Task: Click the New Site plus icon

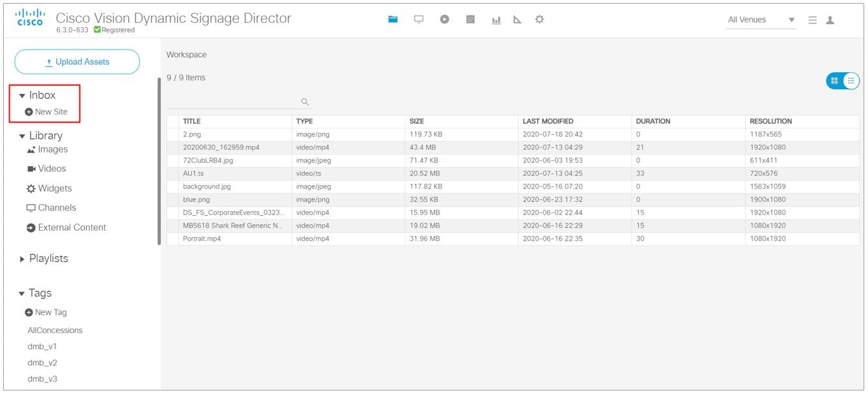Action: tap(29, 112)
